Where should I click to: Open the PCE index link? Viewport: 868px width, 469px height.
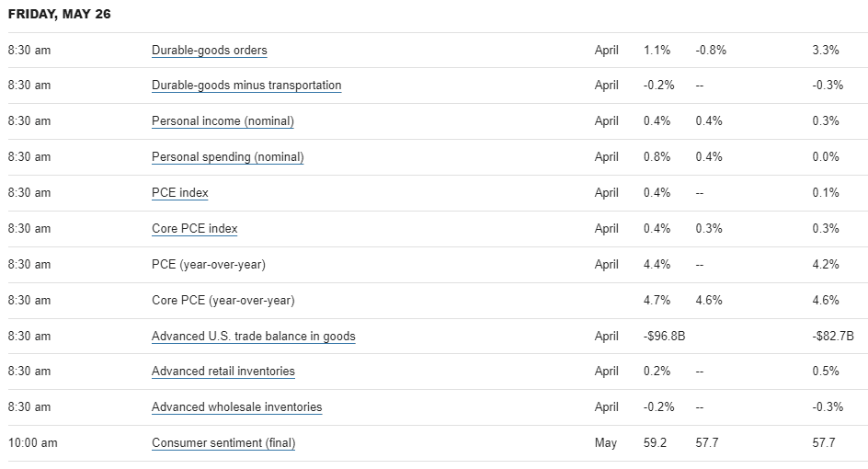coord(180,192)
